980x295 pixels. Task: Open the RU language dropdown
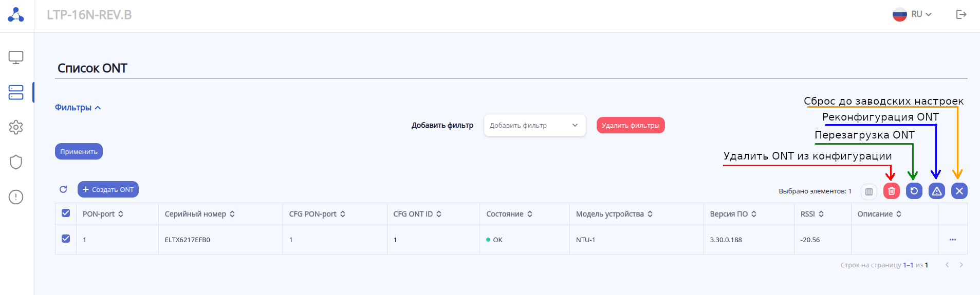pos(912,14)
